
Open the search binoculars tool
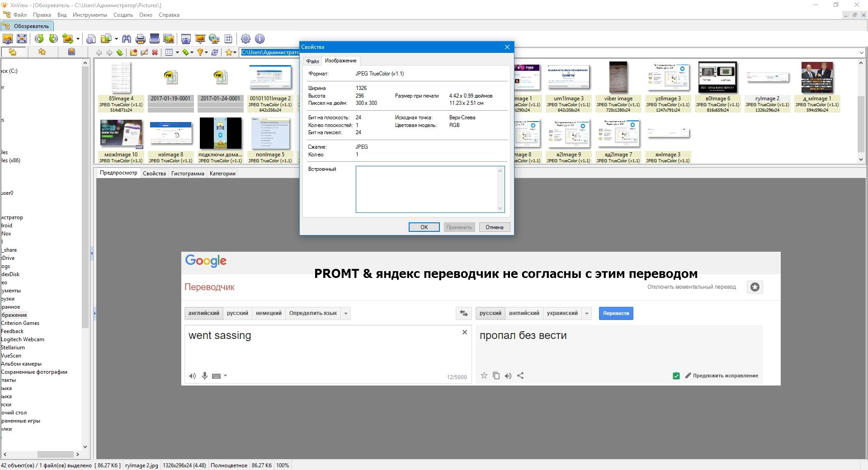pos(127,38)
